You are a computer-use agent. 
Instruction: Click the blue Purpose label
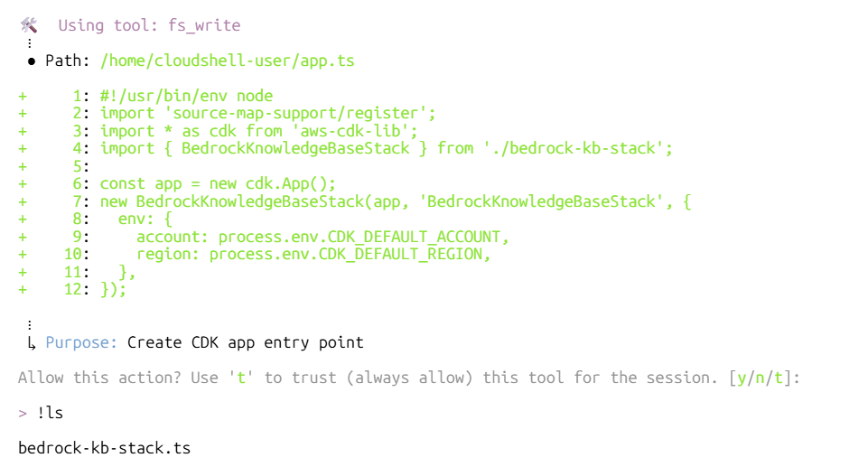81,342
